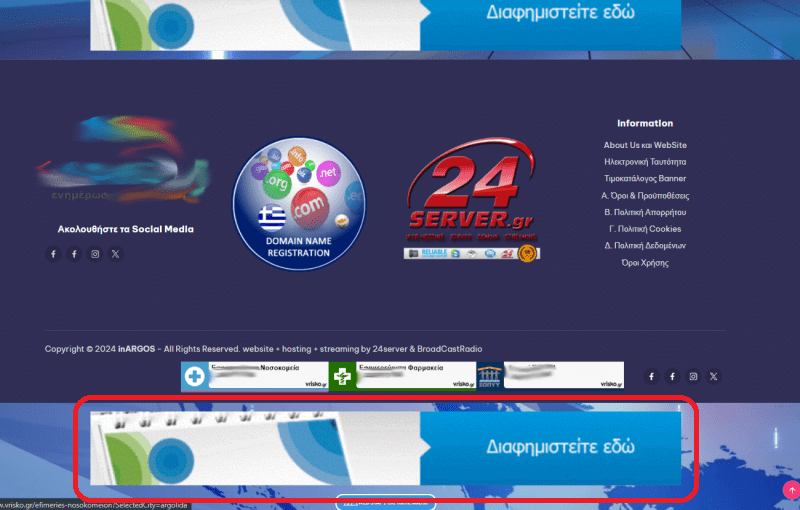Screen dimensions: 800x510
Task: Click Α. Όροι & Προϋποθέσεις link
Action: pos(645,196)
